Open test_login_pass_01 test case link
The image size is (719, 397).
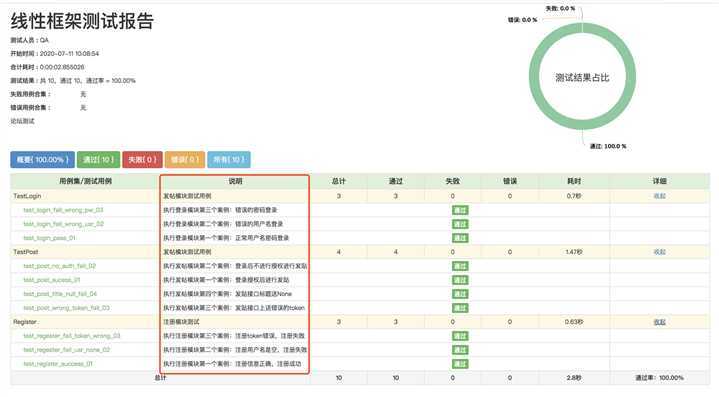tap(50, 238)
